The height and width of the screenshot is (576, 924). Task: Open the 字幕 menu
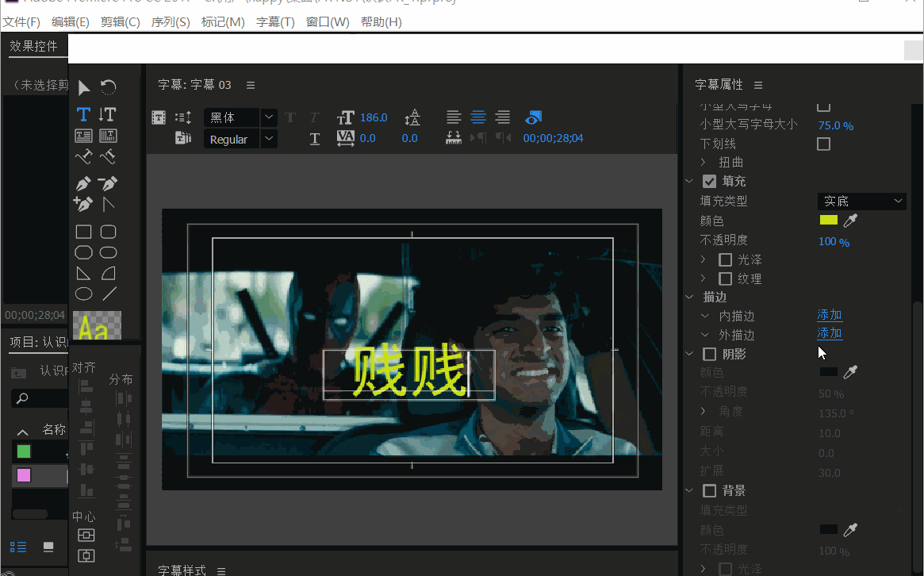(275, 21)
